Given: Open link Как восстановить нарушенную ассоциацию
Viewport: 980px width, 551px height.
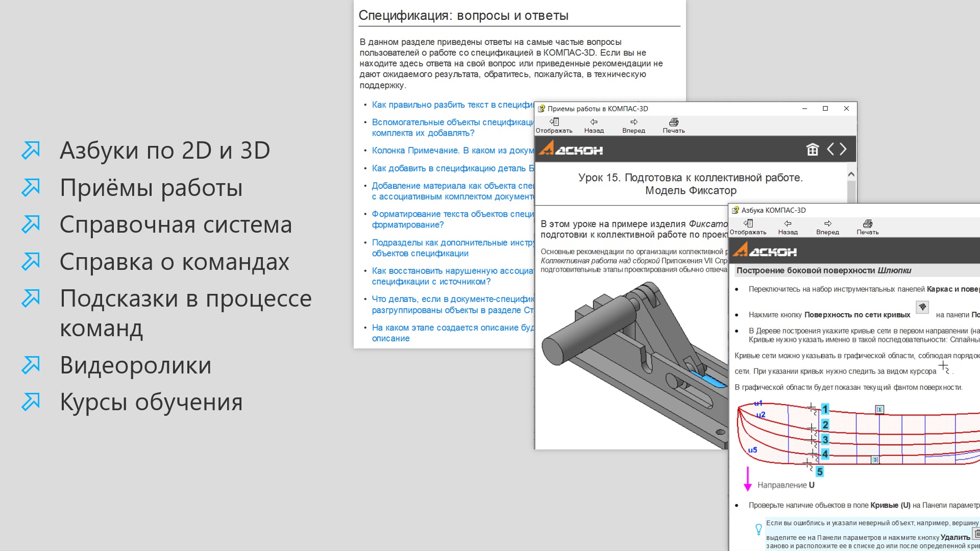Looking at the screenshot, I should tap(452, 271).
